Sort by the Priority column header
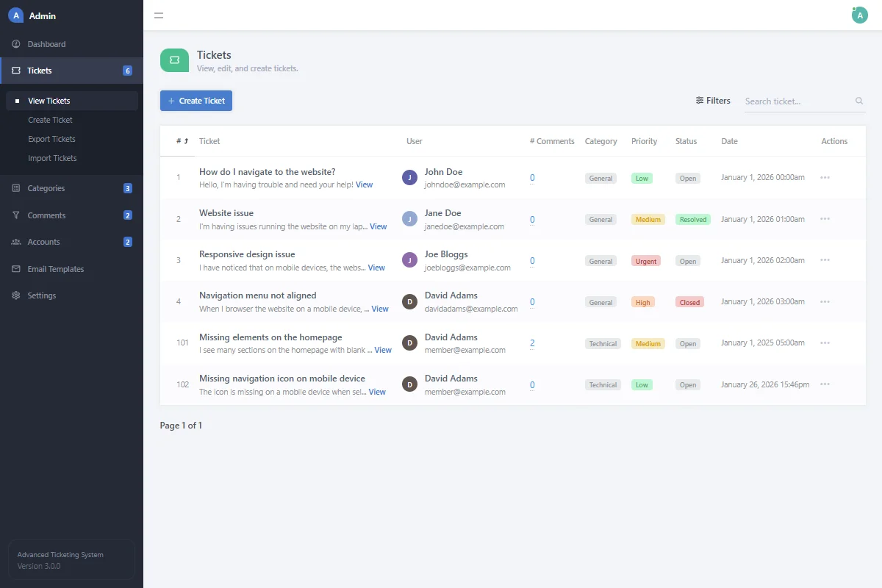882x588 pixels. (645, 141)
